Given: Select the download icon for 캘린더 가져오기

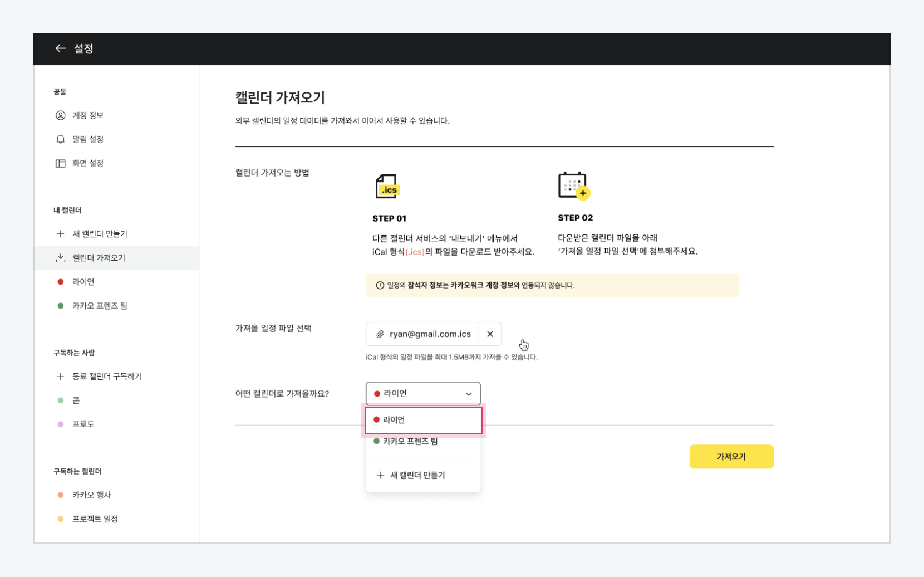Looking at the screenshot, I should [61, 258].
